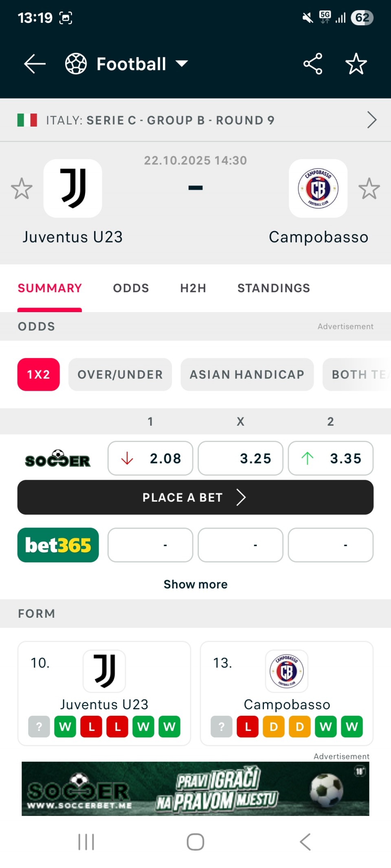The image size is (391, 868).
Task: Select home win odds 2.08
Action: click(150, 459)
